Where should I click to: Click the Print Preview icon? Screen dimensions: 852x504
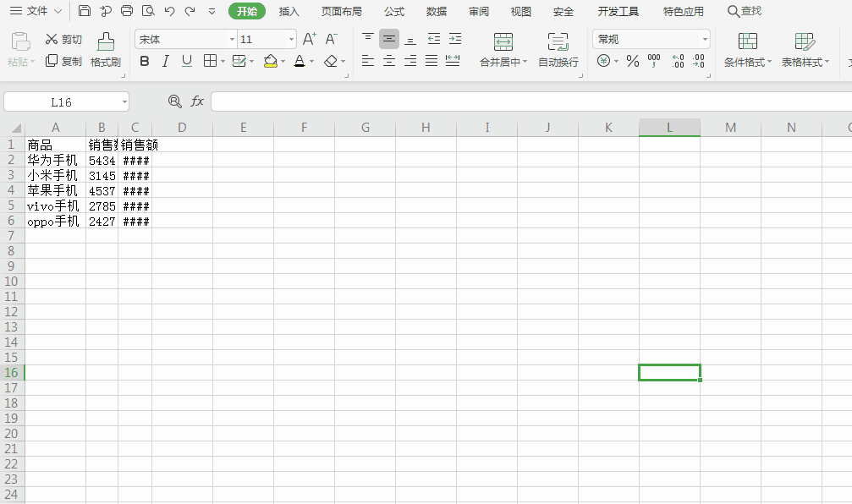click(148, 11)
